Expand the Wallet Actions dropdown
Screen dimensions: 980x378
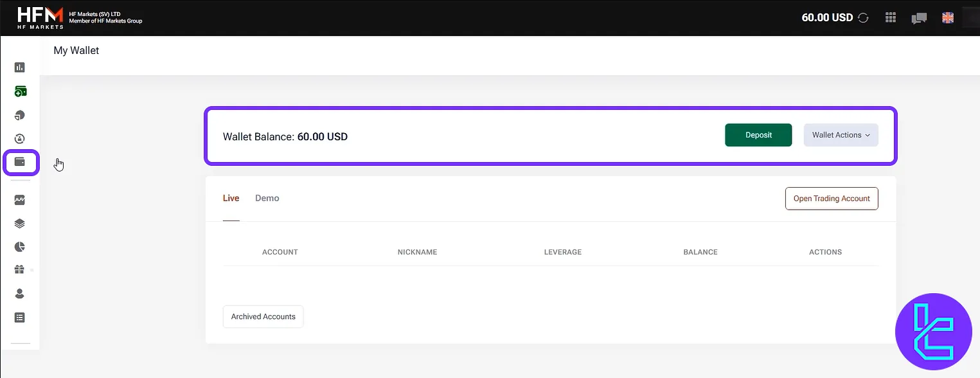tap(841, 135)
